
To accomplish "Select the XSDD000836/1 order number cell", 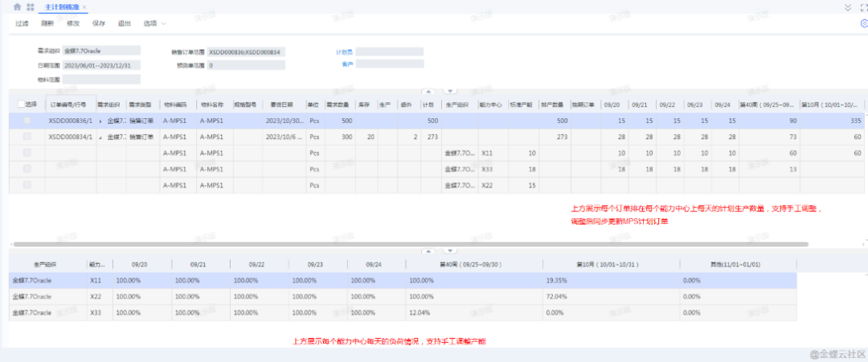I will 71,121.
